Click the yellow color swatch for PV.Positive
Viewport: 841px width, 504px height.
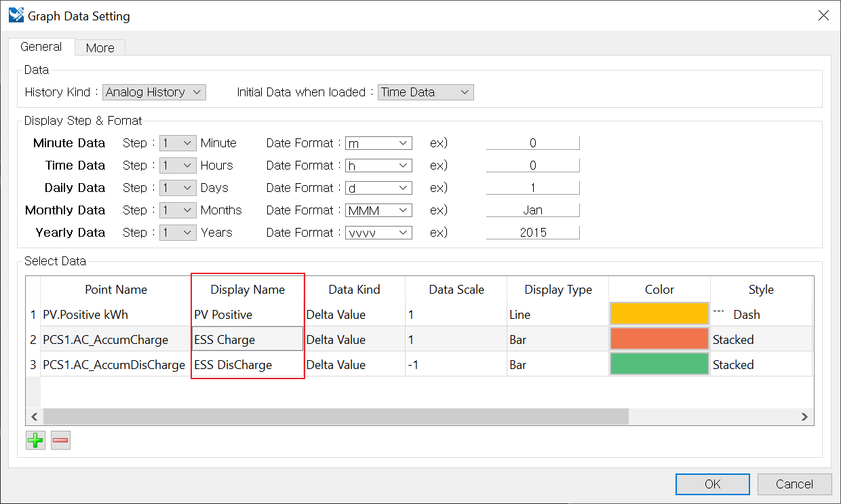[659, 314]
